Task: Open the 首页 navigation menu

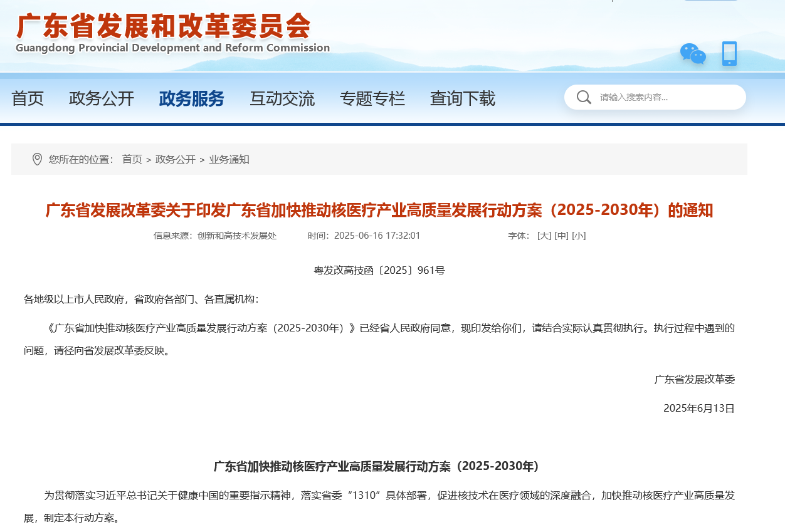Action: 27,98
